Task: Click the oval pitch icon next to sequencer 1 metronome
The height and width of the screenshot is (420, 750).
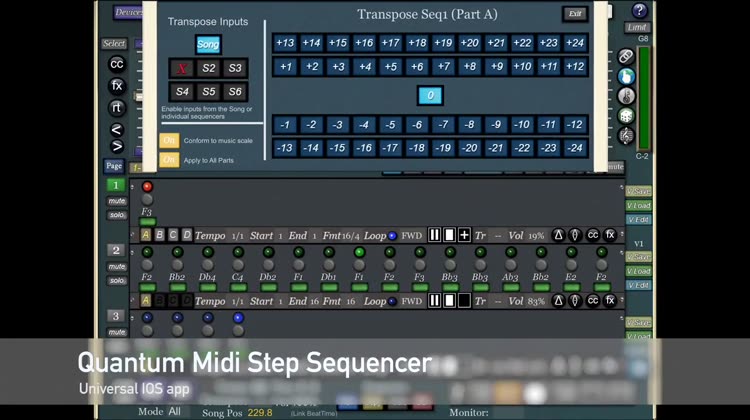Action: pyautogui.click(x=574, y=235)
